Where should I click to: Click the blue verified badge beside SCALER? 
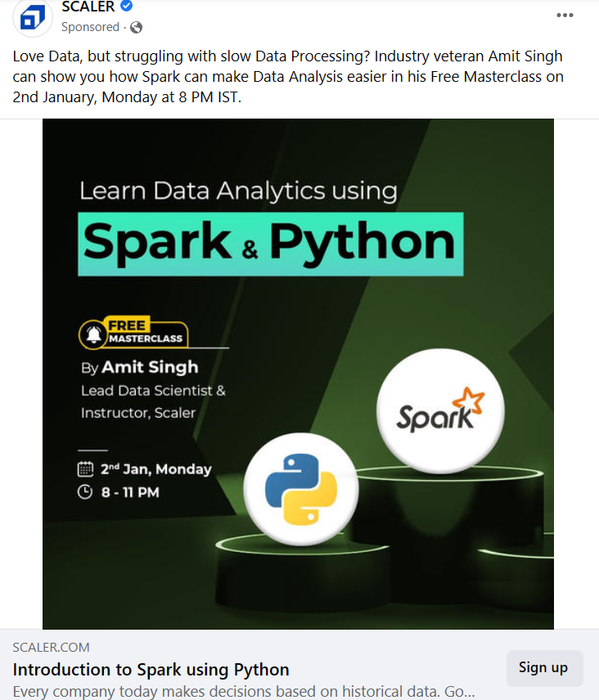[x=126, y=6]
